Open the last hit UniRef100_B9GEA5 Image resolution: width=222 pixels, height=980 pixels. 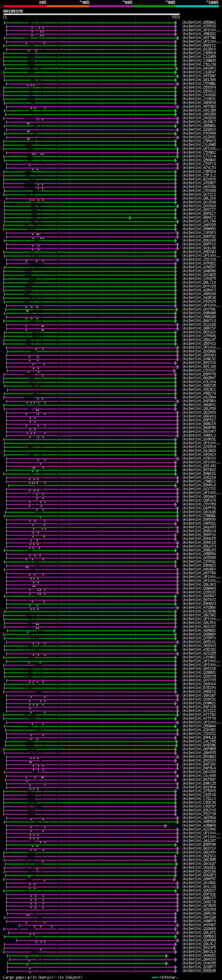[x=199, y=971]
